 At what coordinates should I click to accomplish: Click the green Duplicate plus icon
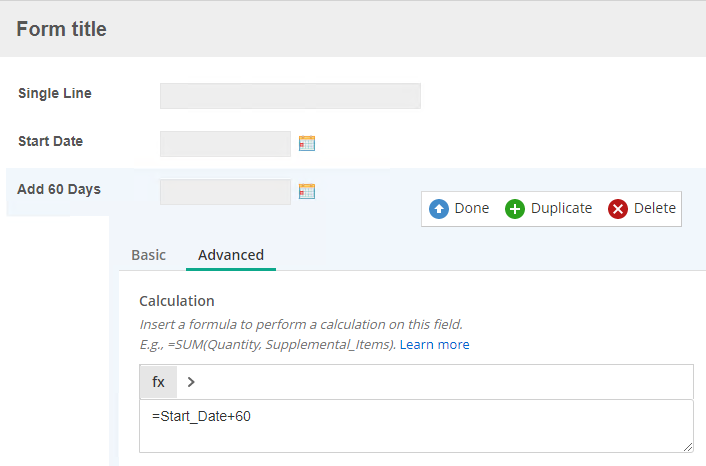(515, 209)
